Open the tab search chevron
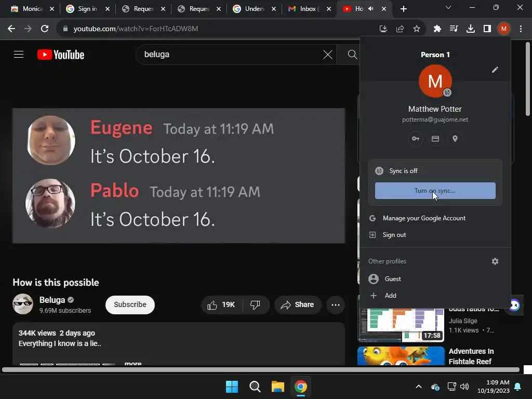532x399 pixels. click(x=448, y=7)
